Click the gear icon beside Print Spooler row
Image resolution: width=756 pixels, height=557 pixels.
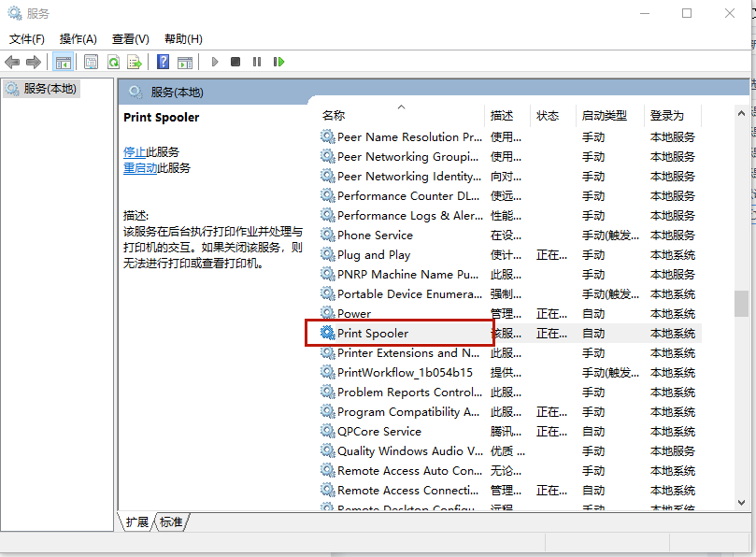click(x=328, y=333)
